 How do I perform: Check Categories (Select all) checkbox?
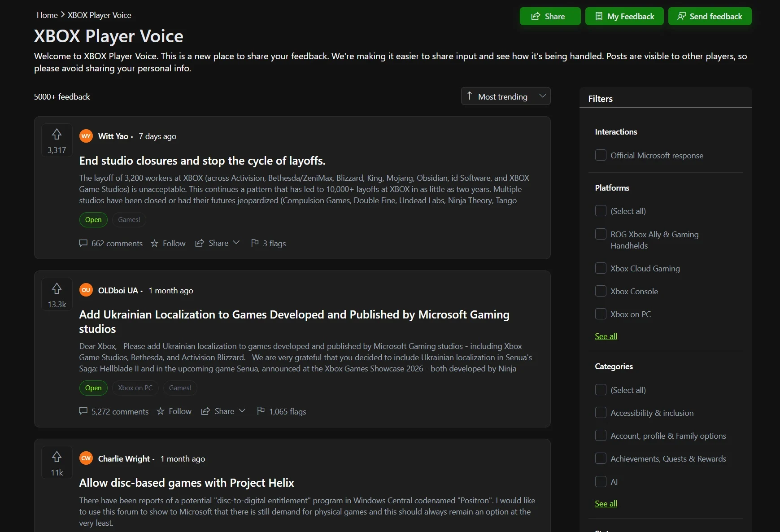601,390
